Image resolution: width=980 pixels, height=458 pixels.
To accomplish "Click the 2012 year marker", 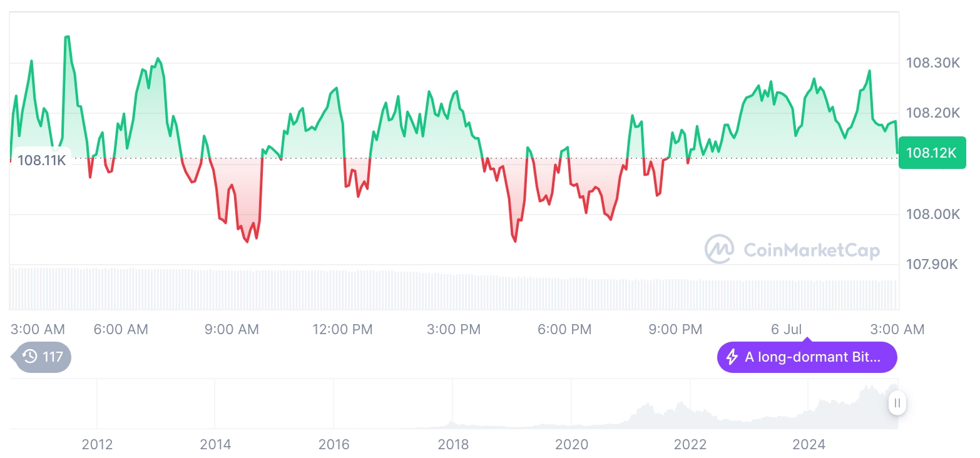I will point(97,445).
